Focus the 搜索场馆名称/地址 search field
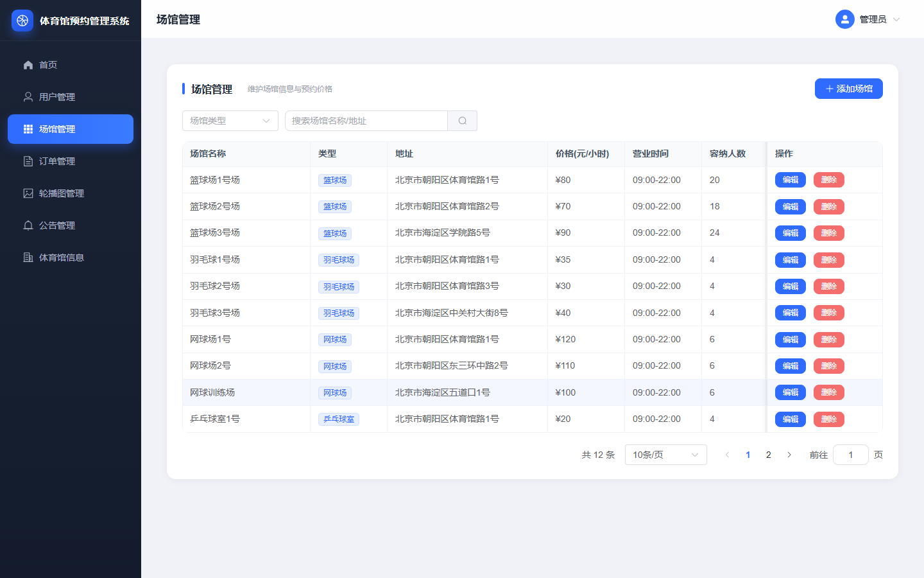Screen dimensions: 924x578 pyautogui.click(x=366, y=121)
